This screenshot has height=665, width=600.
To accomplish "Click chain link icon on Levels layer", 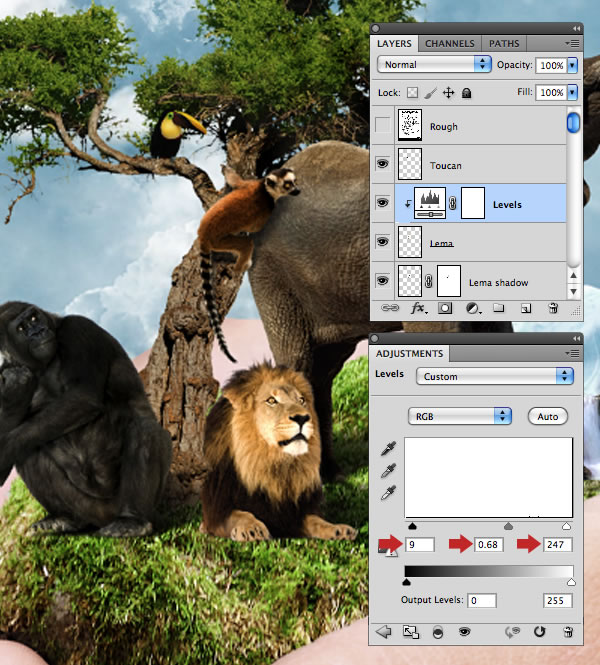I will coord(452,204).
